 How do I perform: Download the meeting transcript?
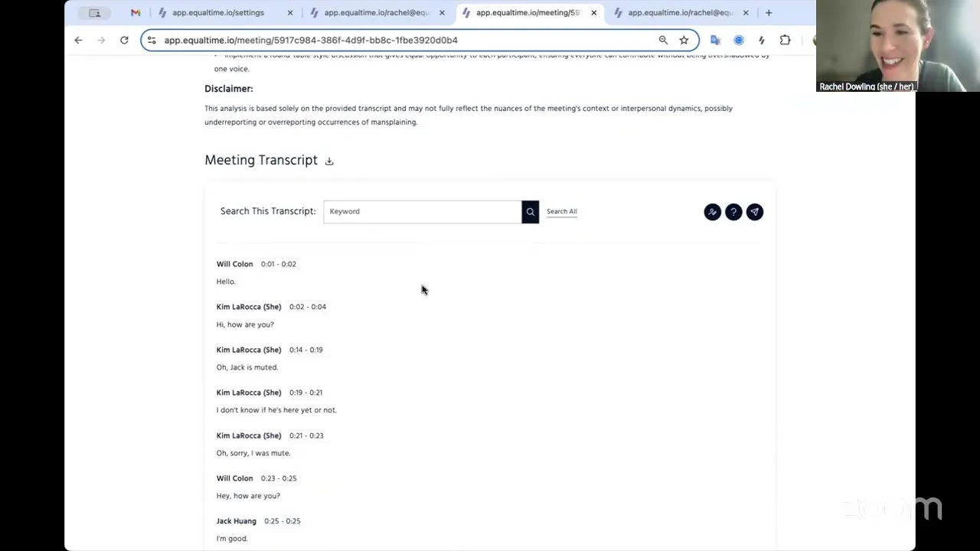pyautogui.click(x=329, y=161)
